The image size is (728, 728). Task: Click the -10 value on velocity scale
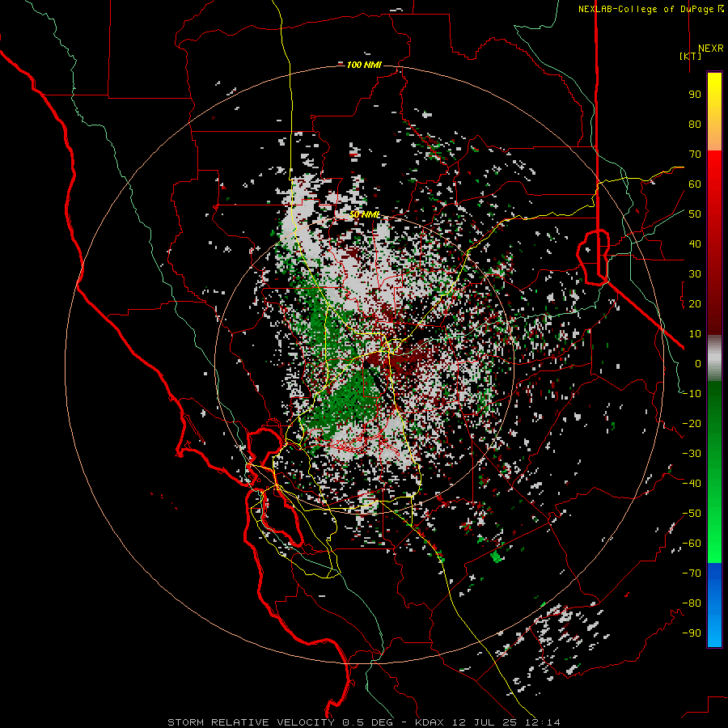[x=692, y=394]
